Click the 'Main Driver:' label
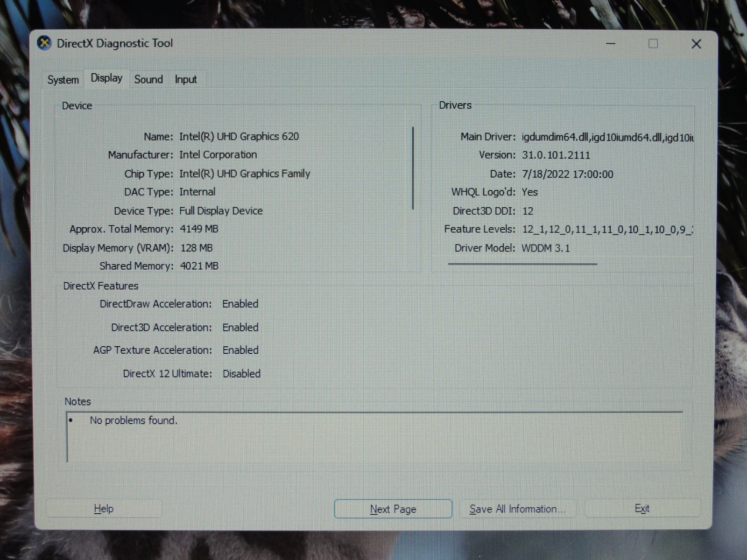Viewport: 747px width, 560px height. pos(488,137)
